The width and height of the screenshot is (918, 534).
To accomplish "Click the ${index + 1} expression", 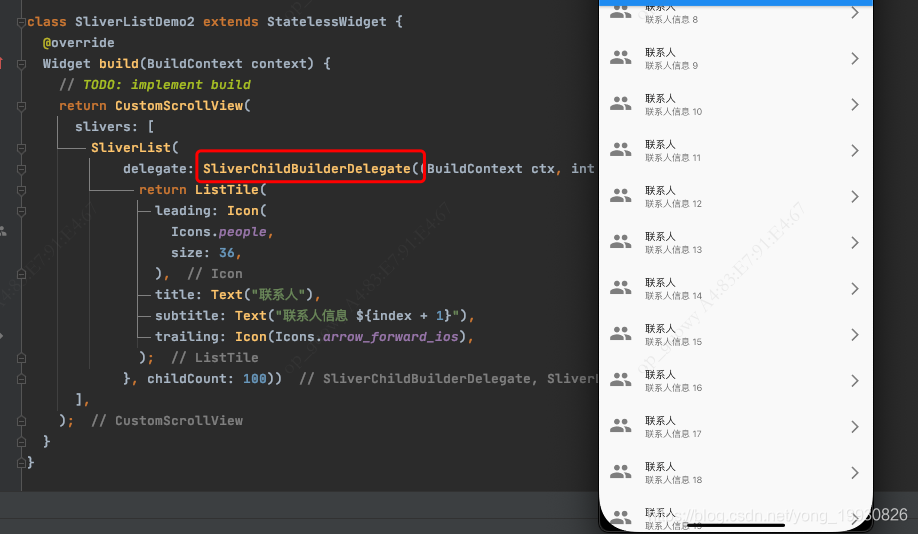I will tap(403, 316).
